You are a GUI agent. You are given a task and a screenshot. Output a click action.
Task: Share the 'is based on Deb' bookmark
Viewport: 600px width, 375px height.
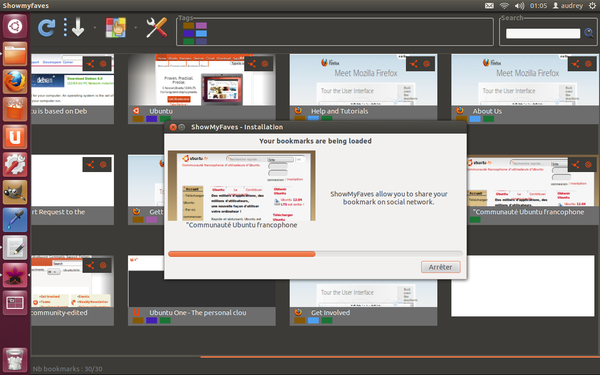91,64
